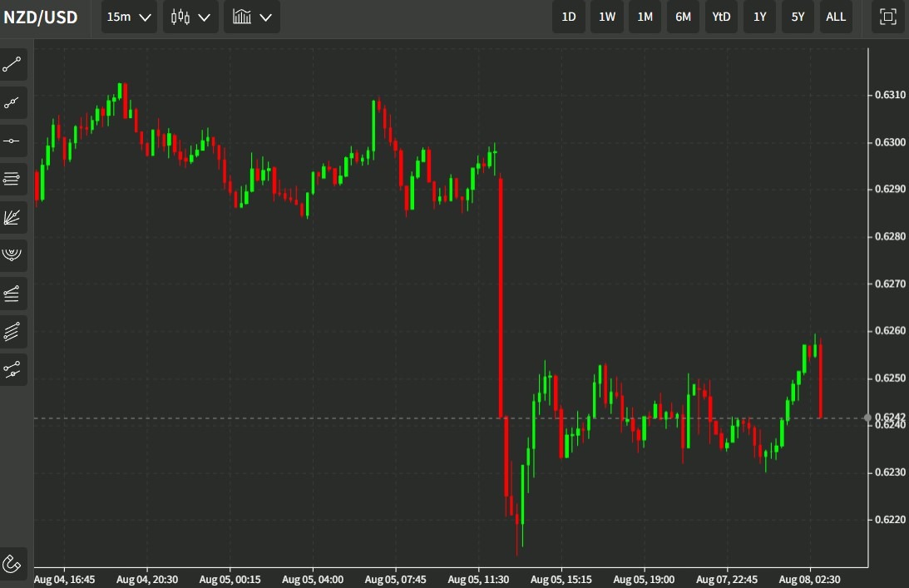Enable the magnet snapping mode
The width and height of the screenshot is (909, 588).
pos(12,564)
